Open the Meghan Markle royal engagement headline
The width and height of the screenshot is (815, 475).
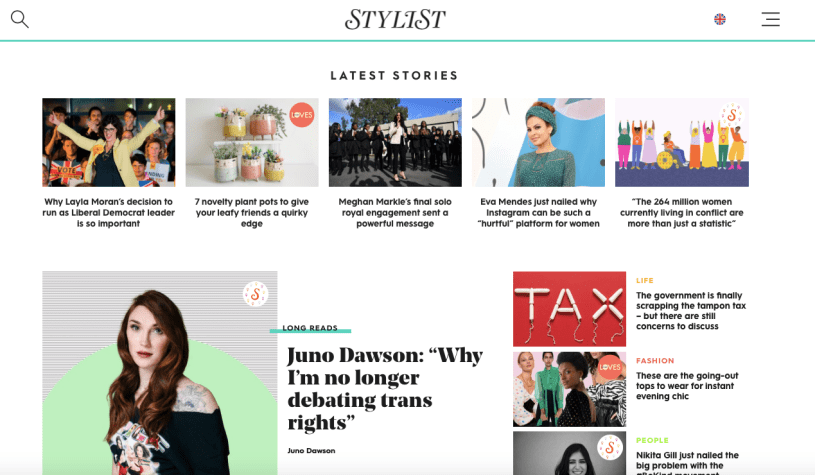pos(395,213)
